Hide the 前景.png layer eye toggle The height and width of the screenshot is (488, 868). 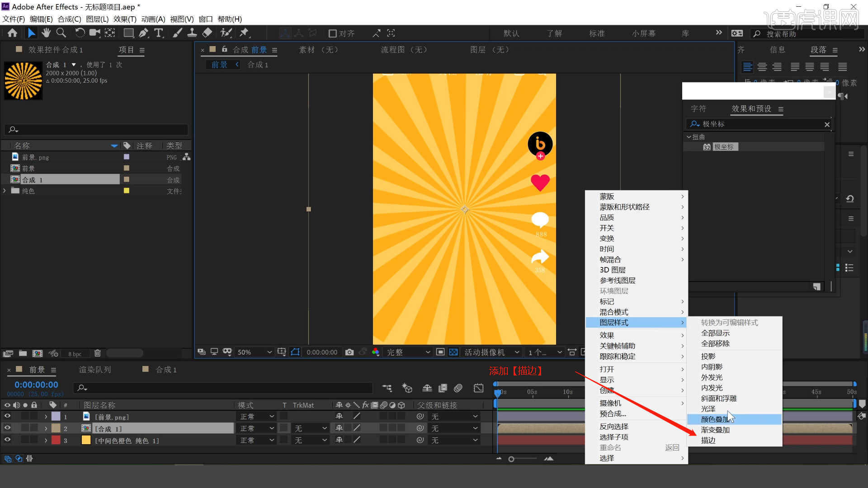click(7, 416)
